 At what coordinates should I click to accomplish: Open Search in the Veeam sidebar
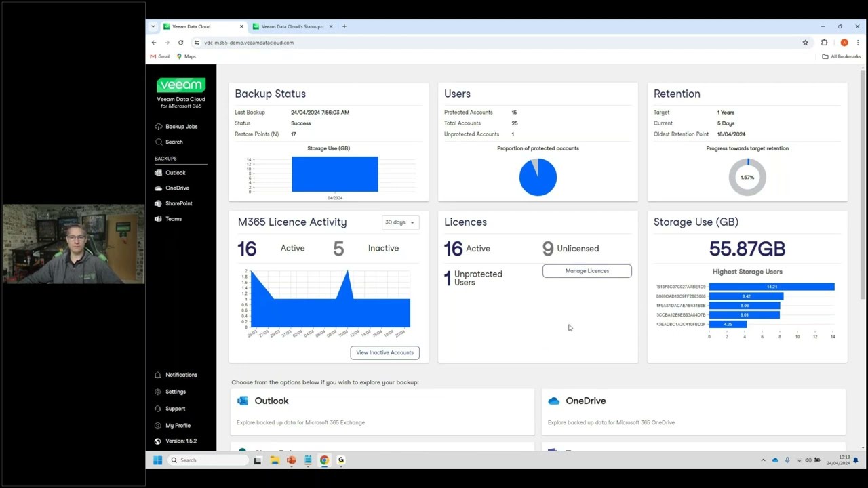point(169,142)
